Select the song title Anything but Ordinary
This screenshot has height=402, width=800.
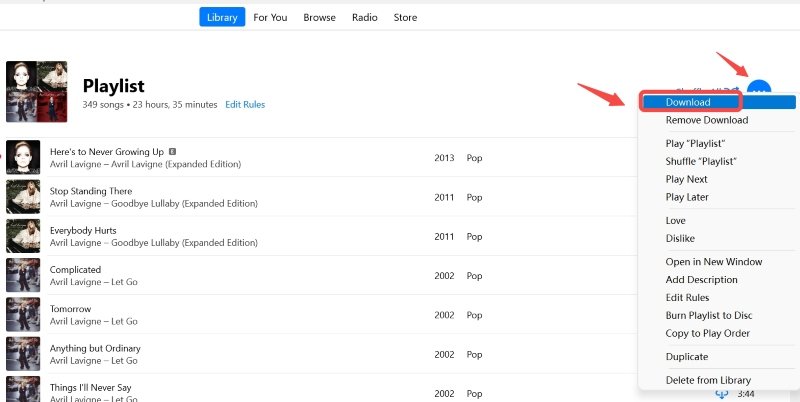95,348
